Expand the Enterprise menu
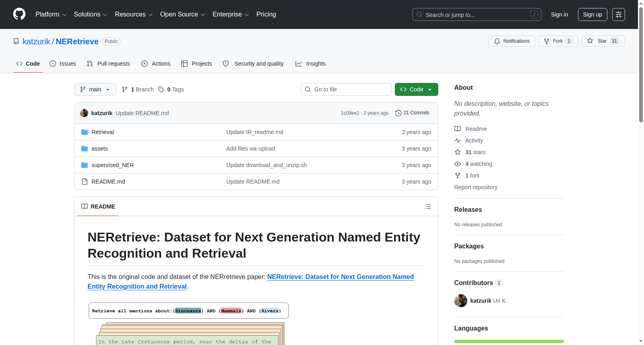The width and height of the screenshot is (644, 345). (231, 14)
